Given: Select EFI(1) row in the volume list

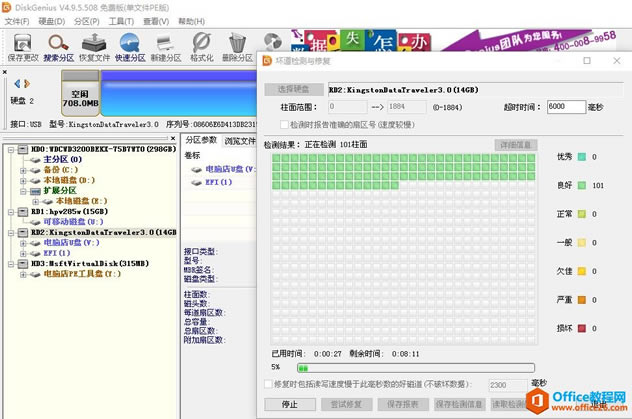Looking at the screenshot, I should coord(219,183).
